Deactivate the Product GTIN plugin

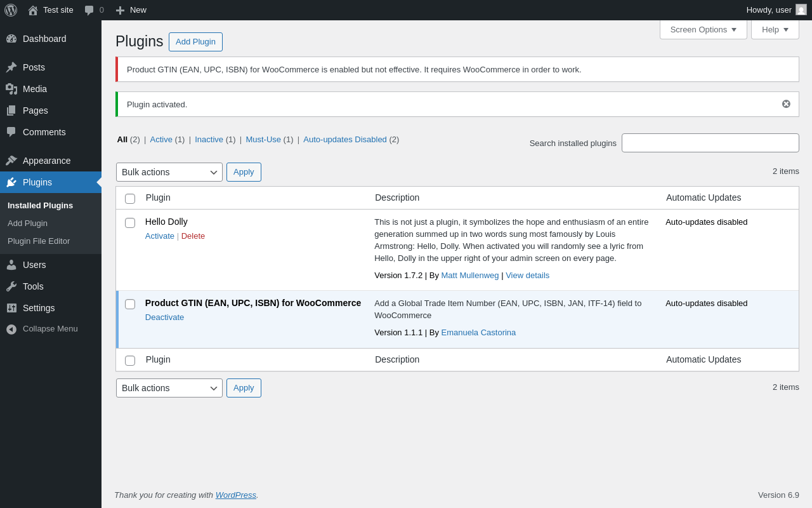point(164,317)
